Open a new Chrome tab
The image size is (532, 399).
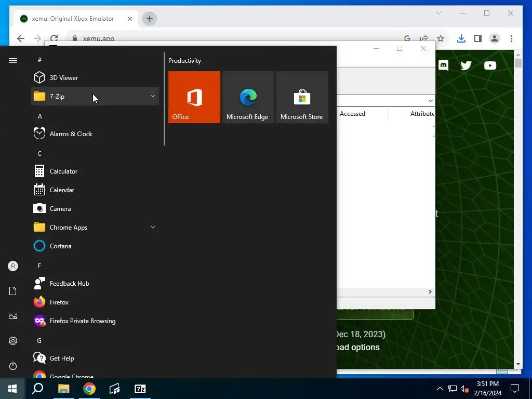click(x=149, y=19)
